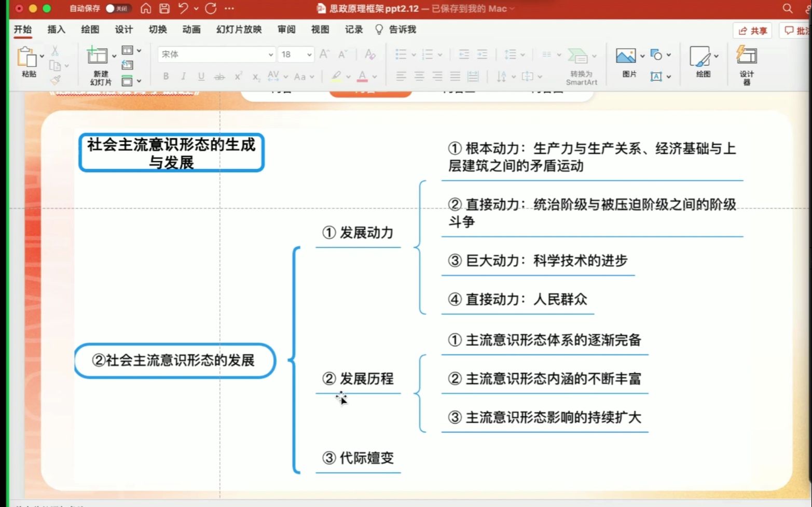Open the 设计 ribbon tab
812x507 pixels.
(123, 30)
